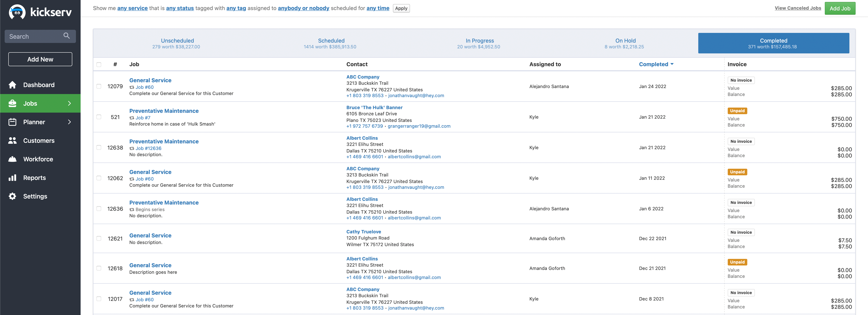Click Unpaid badge for job 12618

pyautogui.click(x=737, y=262)
